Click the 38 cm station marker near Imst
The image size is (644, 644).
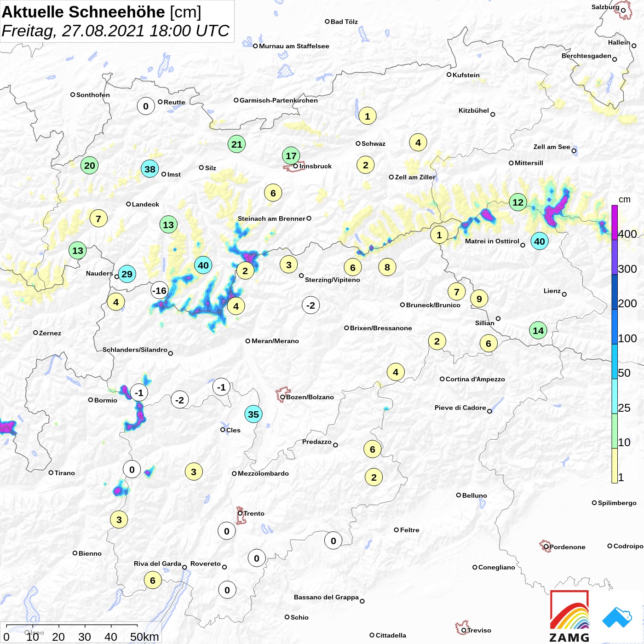(x=150, y=169)
